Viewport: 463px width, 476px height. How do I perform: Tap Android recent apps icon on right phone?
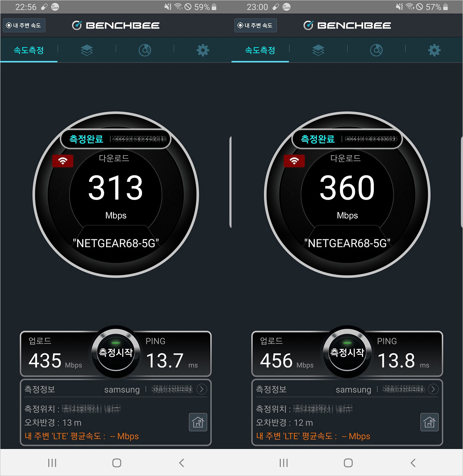point(284,463)
